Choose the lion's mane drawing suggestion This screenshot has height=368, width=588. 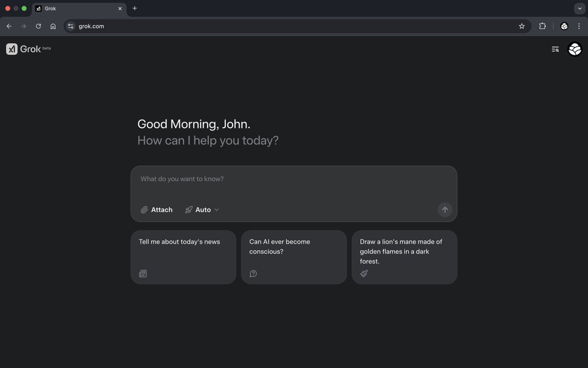(404, 257)
